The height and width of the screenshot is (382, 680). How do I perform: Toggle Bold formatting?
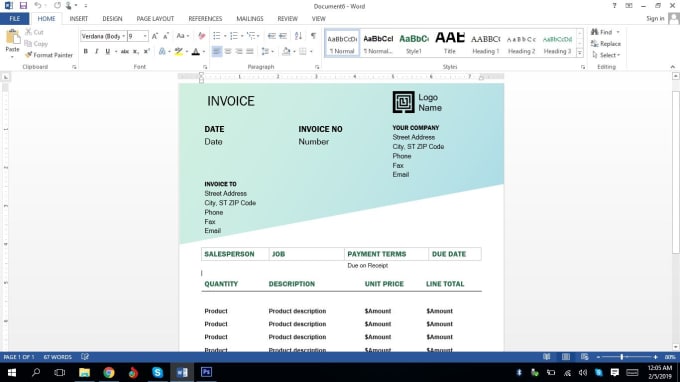coord(85,52)
